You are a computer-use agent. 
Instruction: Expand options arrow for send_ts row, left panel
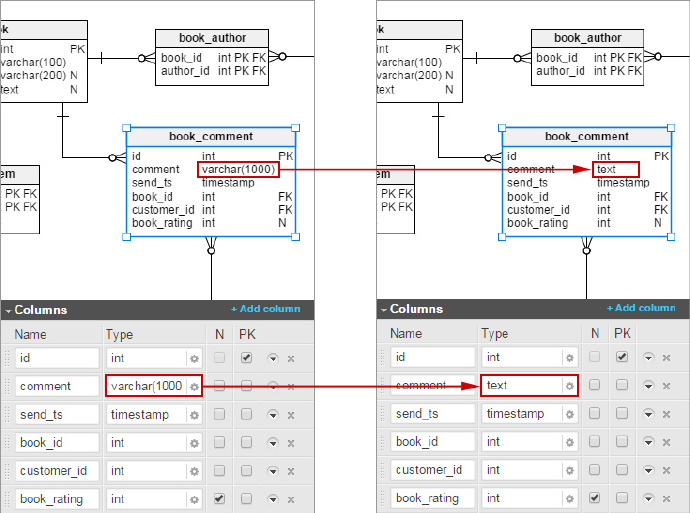click(x=273, y=415)
